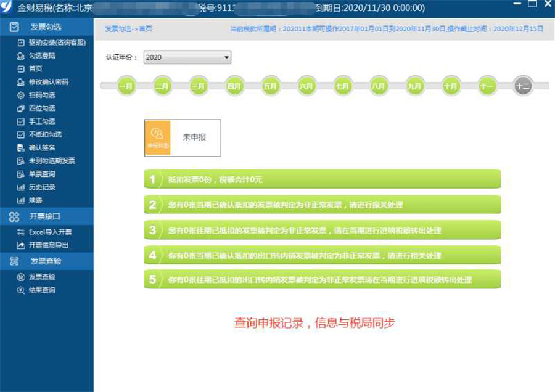Select the grey 十二 month marker

(523, 86)
